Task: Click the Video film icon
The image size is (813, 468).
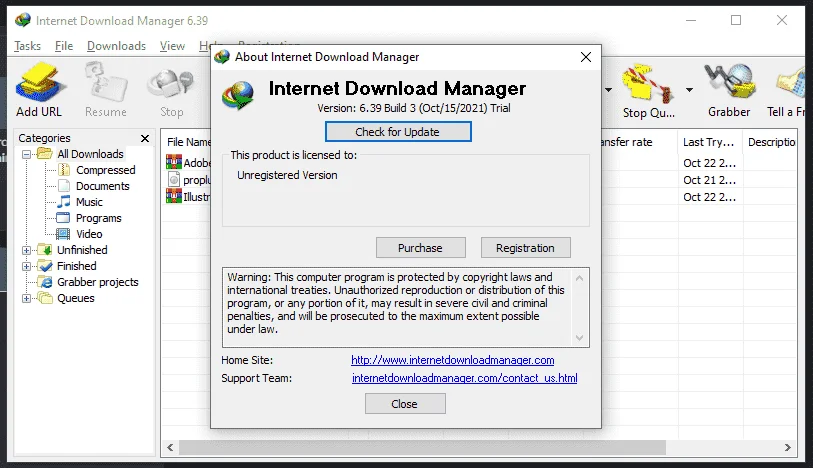Action: (63, 234)
